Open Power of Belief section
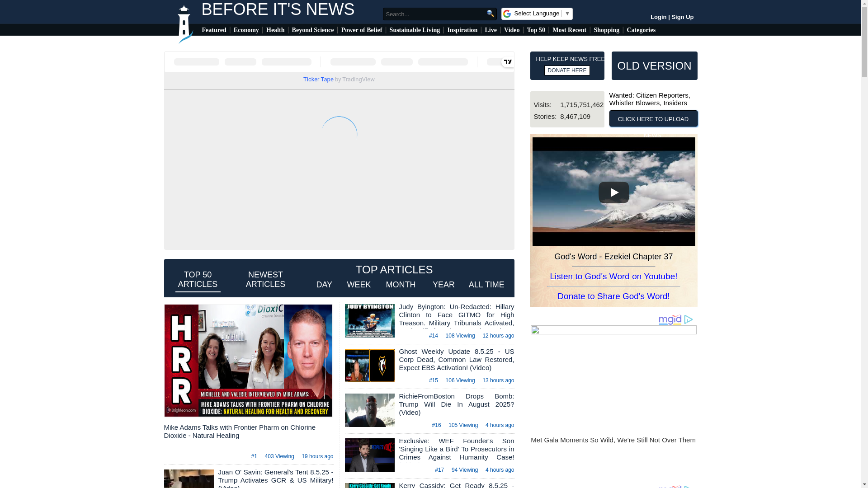868x488 pixels. click(x=362, y=30)
